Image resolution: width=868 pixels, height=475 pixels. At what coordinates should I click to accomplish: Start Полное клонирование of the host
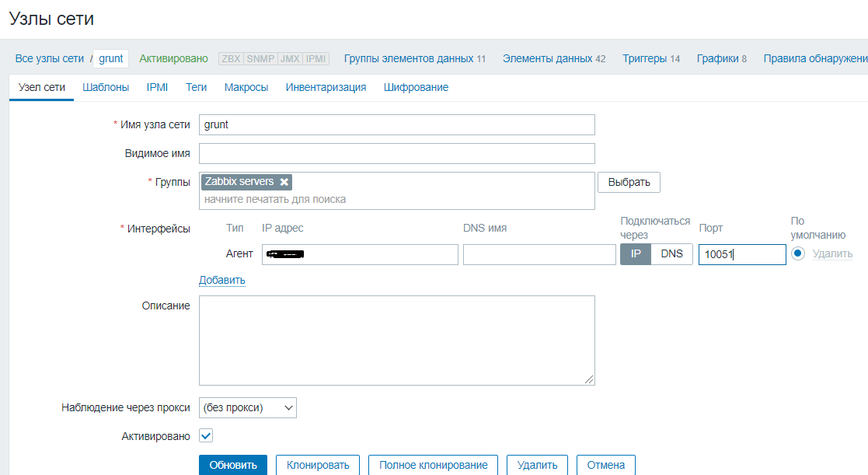[433, 464]
